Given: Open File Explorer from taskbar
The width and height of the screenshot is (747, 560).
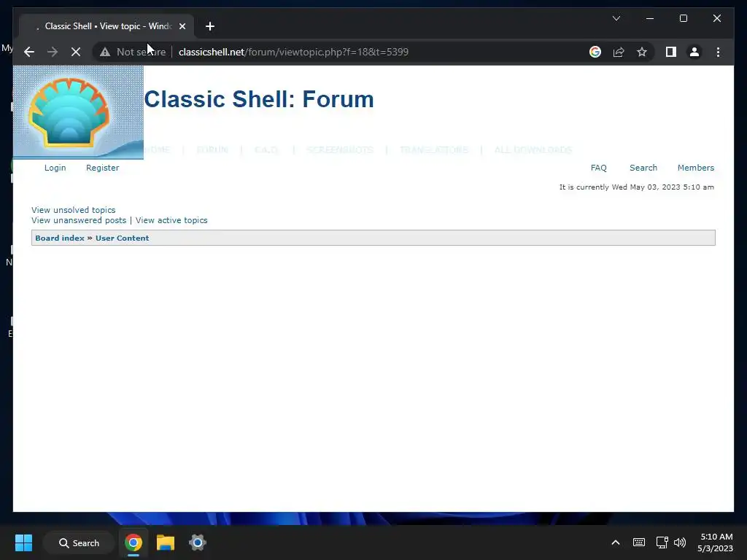Looking at the screenshot, I should (x=166, y=542).
